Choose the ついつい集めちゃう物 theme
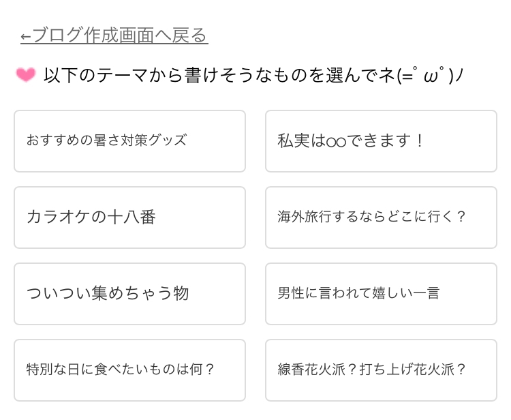The height and width of the screenshot is (420, 511). pyautogui.click(x=129, y=294)
